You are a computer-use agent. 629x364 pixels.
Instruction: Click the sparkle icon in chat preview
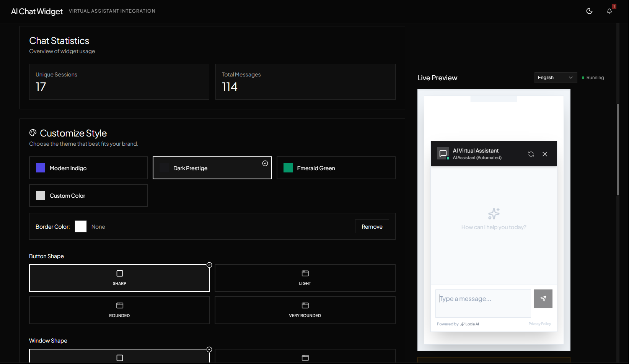point(494,213)
